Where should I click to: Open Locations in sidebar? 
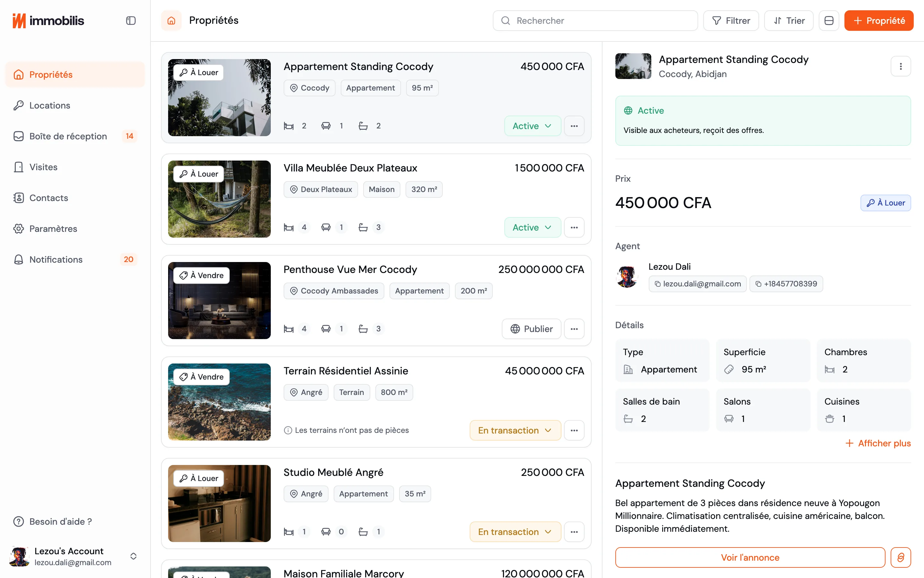tap(75, 106)
